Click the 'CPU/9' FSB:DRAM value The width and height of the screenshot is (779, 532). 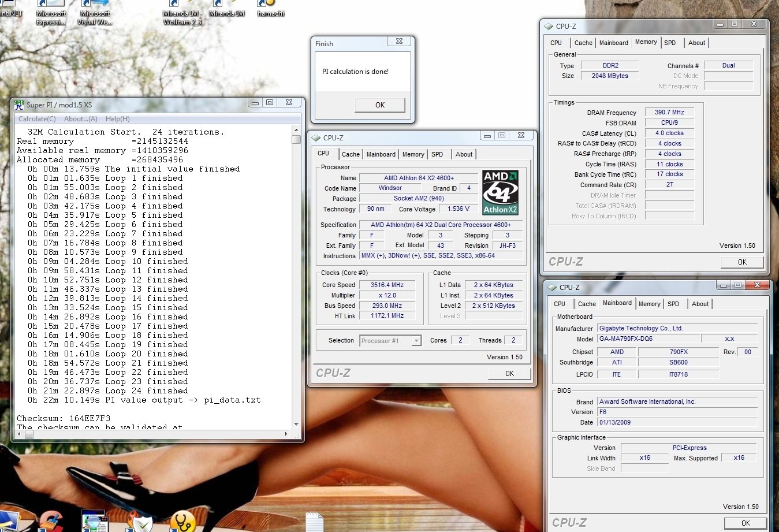tap(669, 123)
